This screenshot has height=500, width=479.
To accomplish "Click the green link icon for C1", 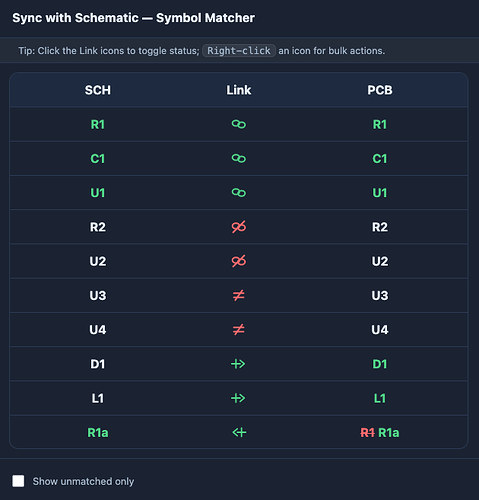I will (x=239, y=159).
